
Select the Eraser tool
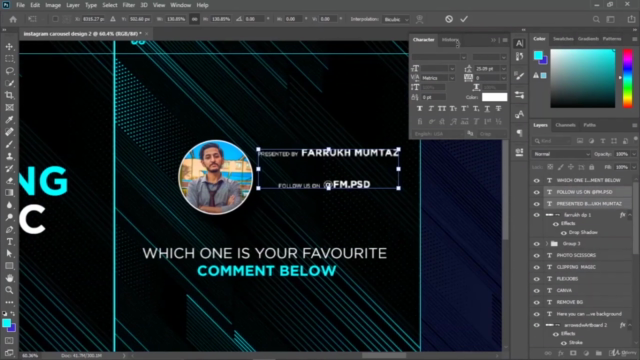[x=9, y=180]
